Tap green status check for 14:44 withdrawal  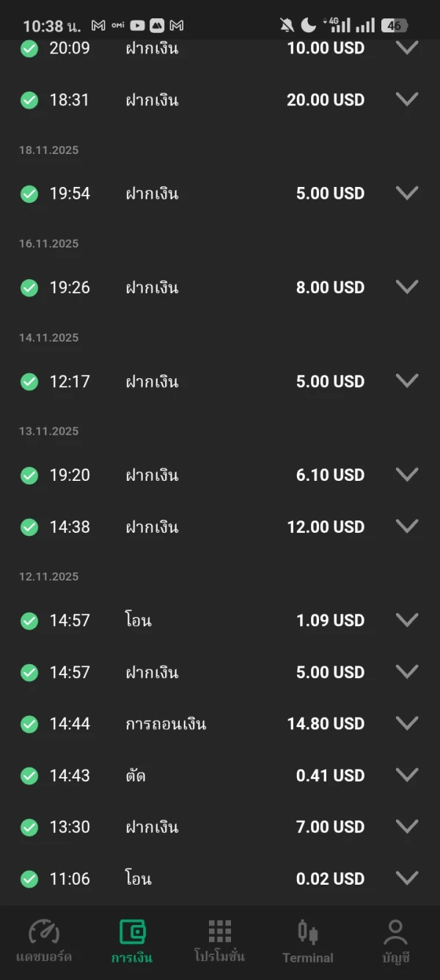pos(29,724)
